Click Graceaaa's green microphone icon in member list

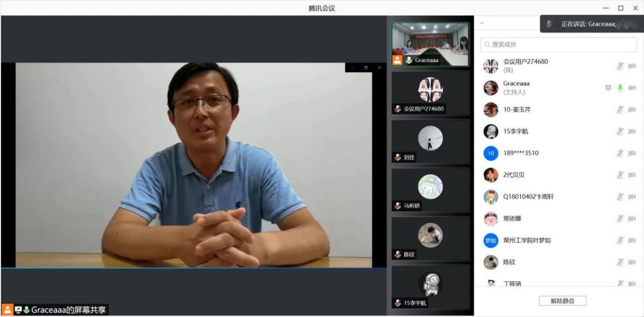620,88
